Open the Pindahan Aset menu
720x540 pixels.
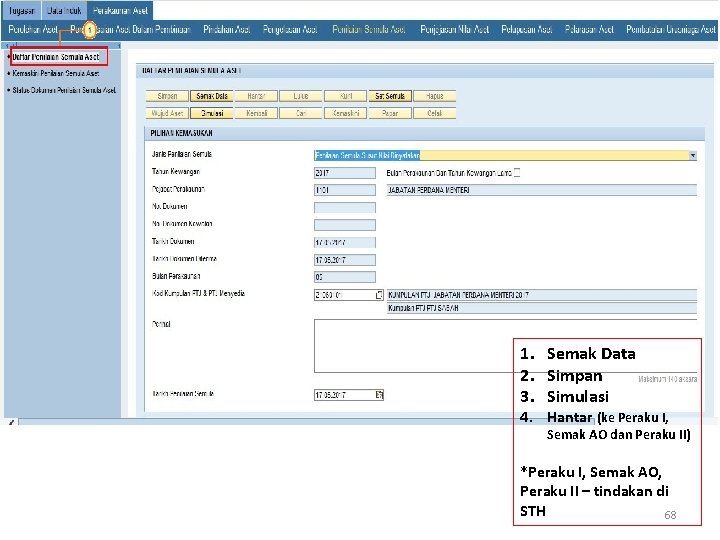(x=226, y=29)
